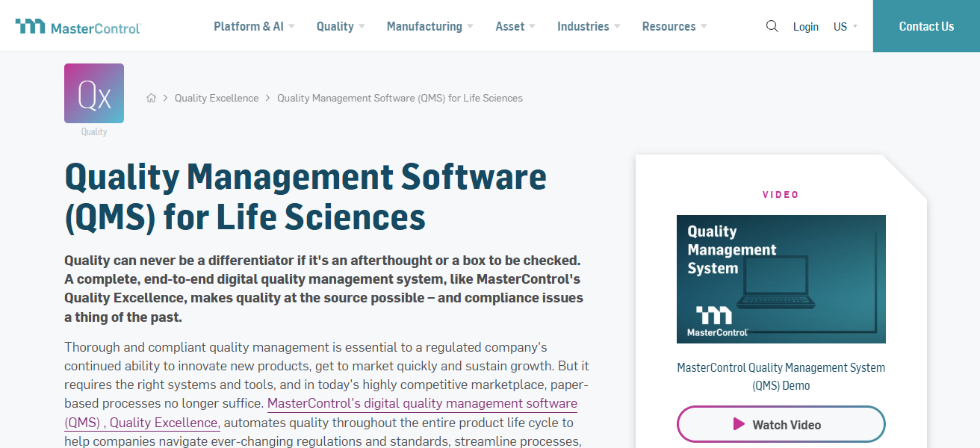Open the Resources dropdown menu
The height and width of the screenshot is (448, 980).
pyautogui.click(x=669, y=25)
